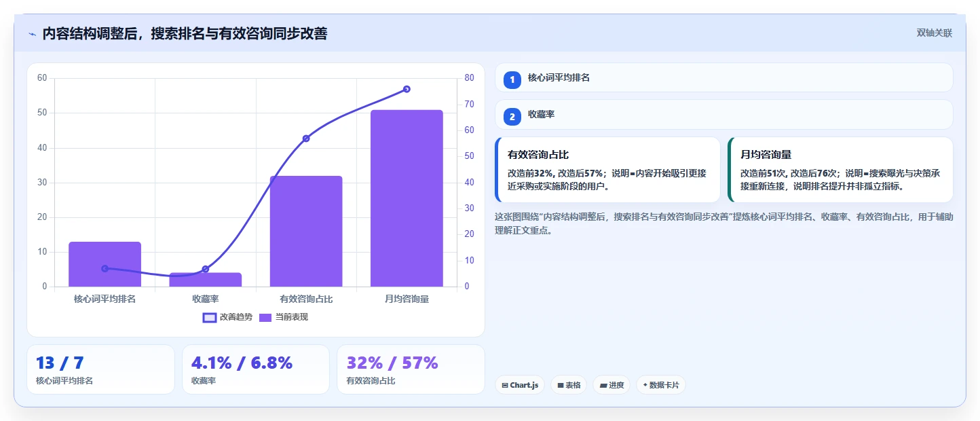Click the number 1 badge icon
This screenshot has width=980, height=421.
click(512, 79)
